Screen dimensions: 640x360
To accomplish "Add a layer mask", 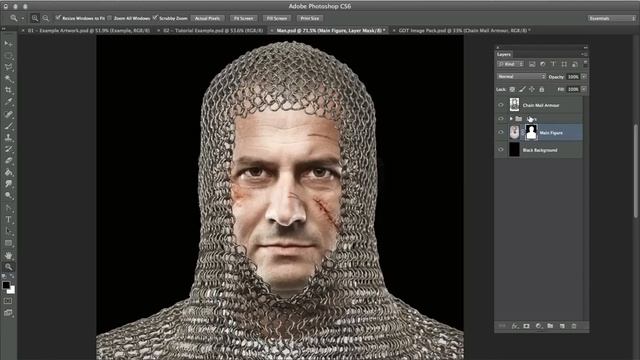I will (x=527, y=326).
